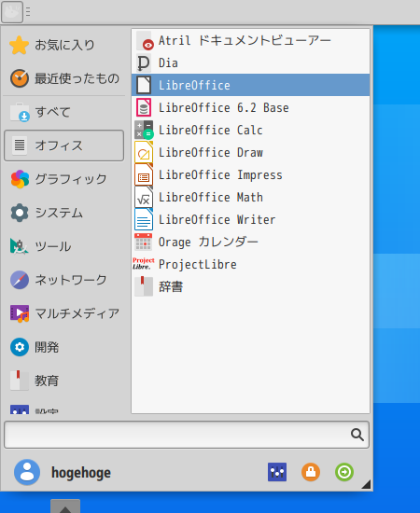Open 辞書 by its name
This screenshot has height=513, width=420.
(x=171, y=286)
